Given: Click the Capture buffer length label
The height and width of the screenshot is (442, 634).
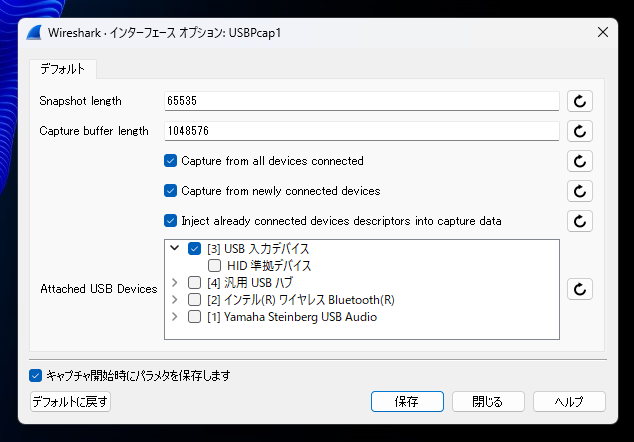Looking at the screenshot, I should coord(94,131).
